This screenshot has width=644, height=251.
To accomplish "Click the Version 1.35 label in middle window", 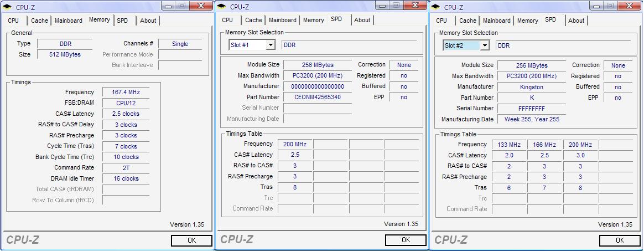I will (x=401, y=224).
